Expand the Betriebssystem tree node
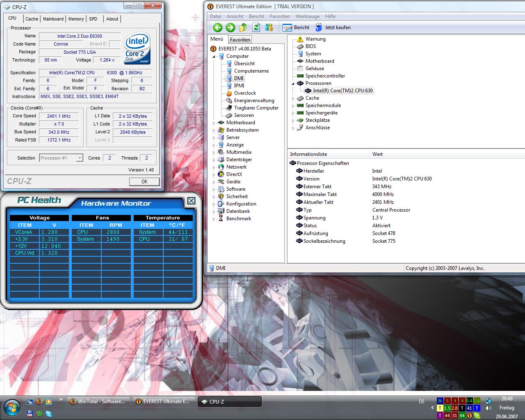Image resolution: width=525 pixels, height=420 pixels. click(214, 130)
